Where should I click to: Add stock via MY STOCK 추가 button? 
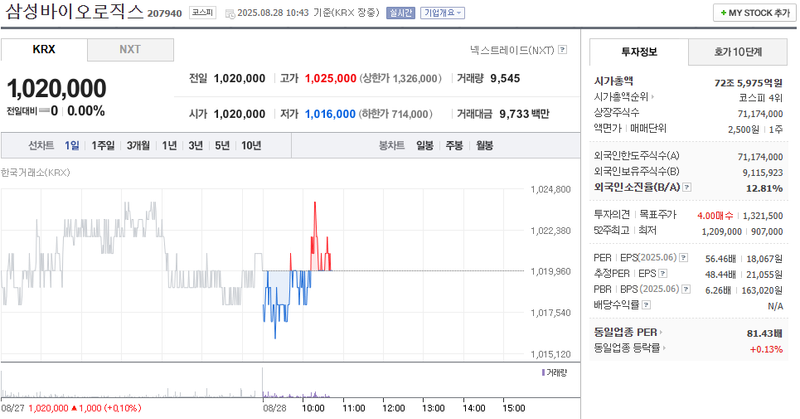pos(755,13)
